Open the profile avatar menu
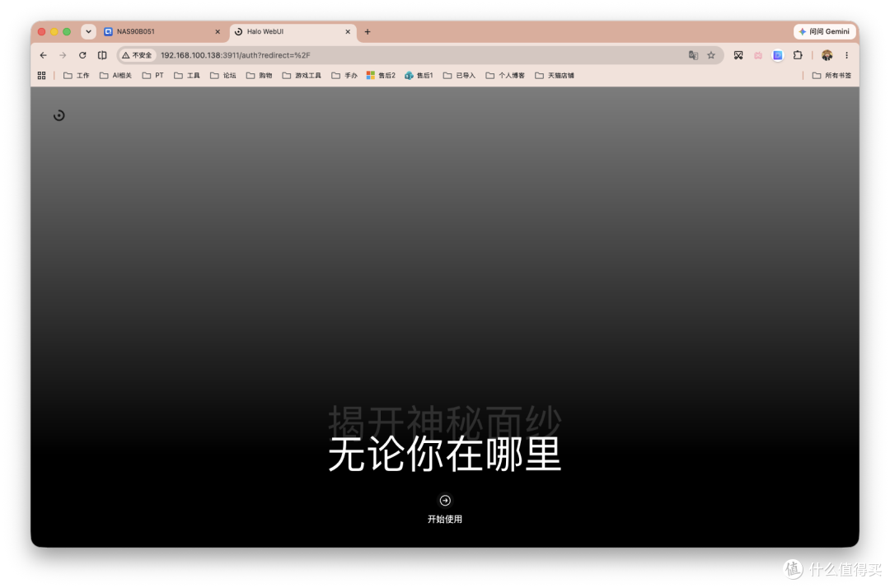Screen dimensions: 890x588 827,55
